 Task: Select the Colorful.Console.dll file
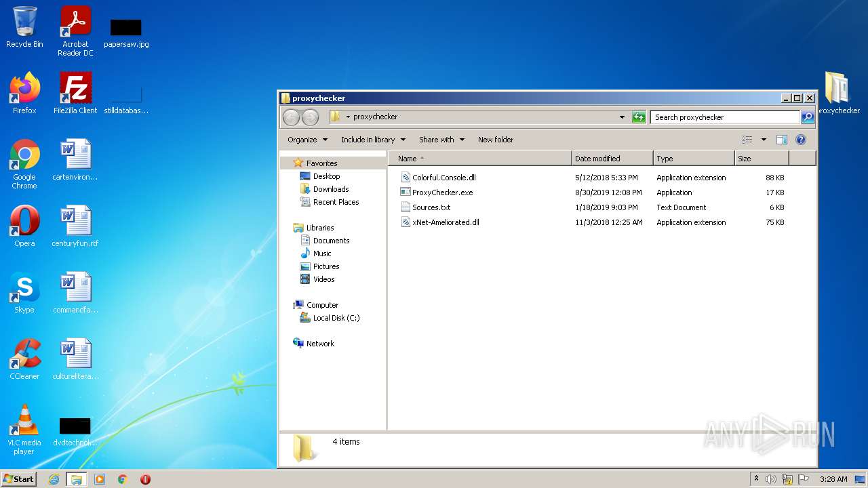click(444, 178)
